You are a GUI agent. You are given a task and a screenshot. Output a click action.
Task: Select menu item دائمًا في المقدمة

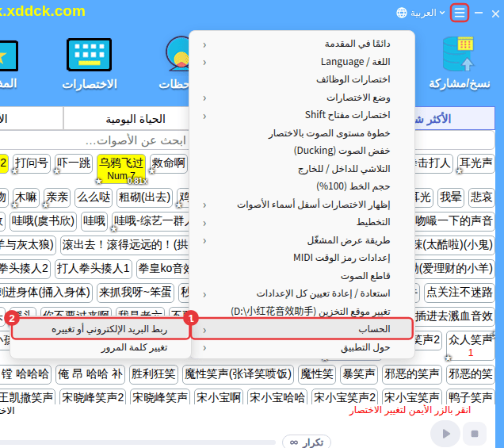click(x=301, y=44)
